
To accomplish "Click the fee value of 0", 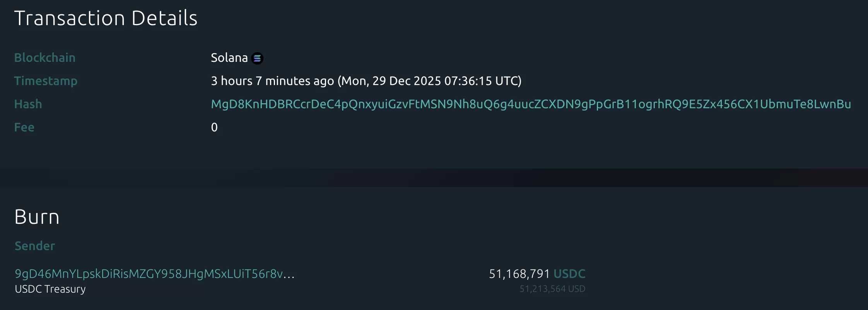I will coord(214,127).
